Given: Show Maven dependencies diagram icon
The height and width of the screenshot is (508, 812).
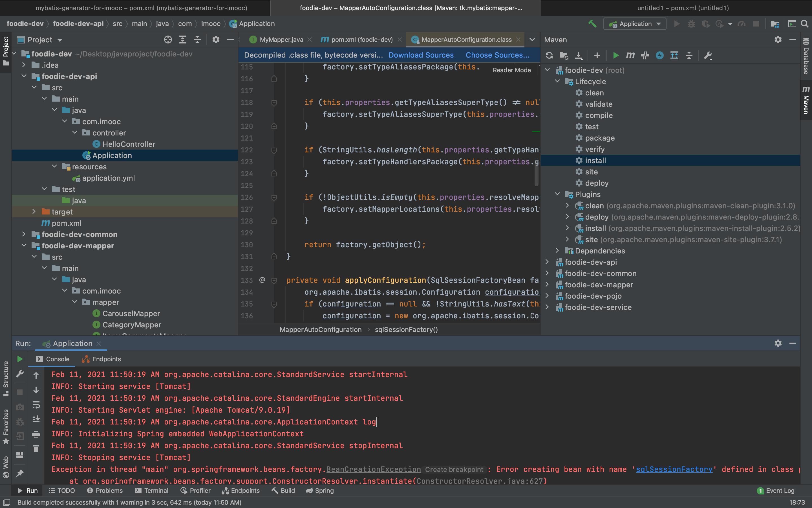Looking at the screenshot, I should coord(674,55).
